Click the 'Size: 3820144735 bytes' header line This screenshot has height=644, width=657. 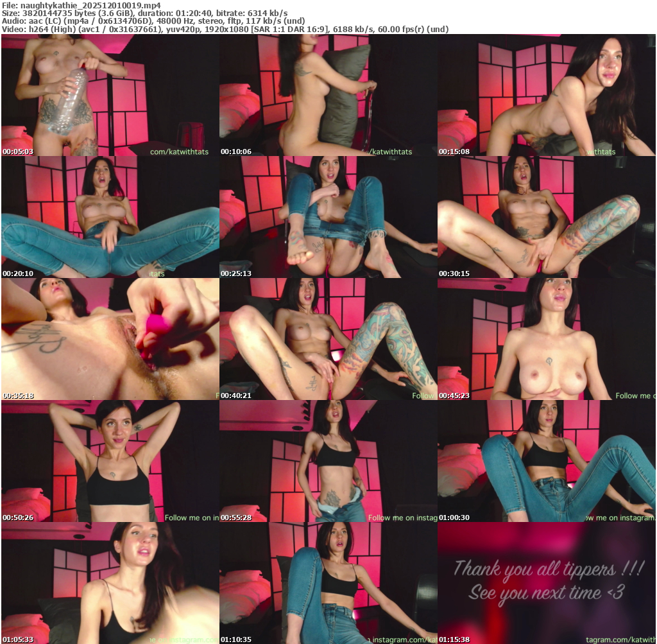144,13
